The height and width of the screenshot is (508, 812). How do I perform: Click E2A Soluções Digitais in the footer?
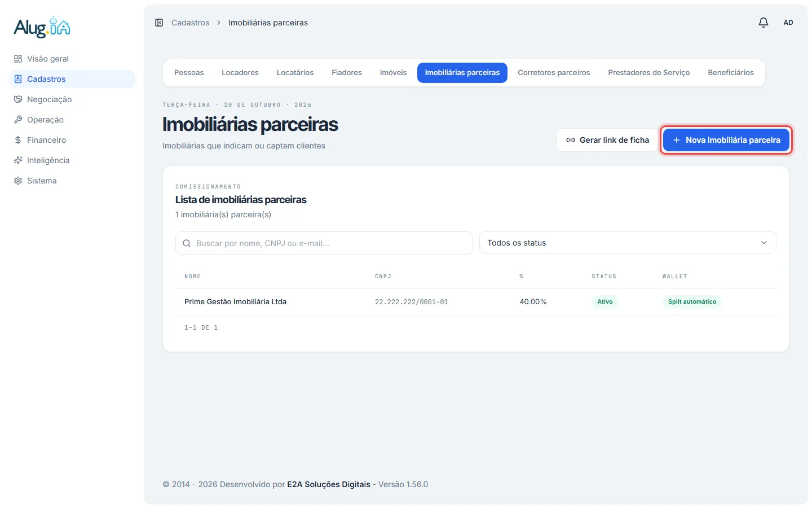329,484
